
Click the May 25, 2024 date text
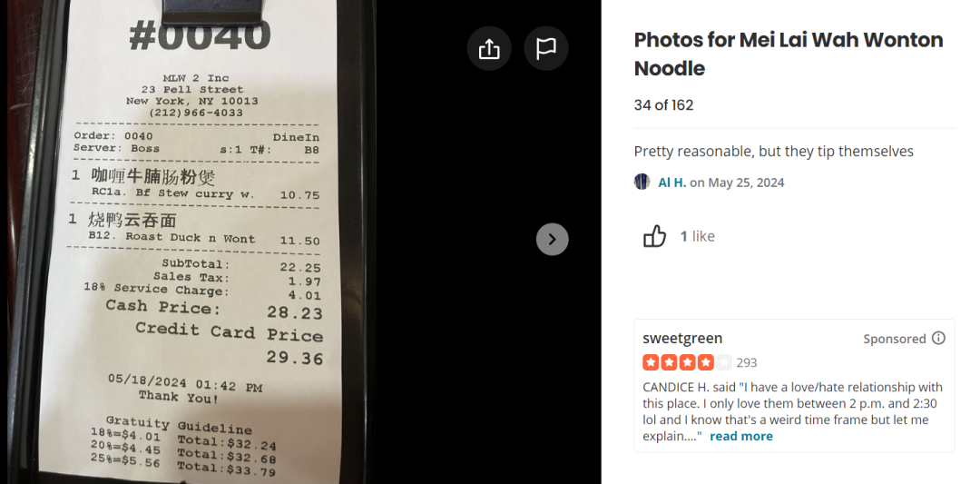(x=746, y=183)
